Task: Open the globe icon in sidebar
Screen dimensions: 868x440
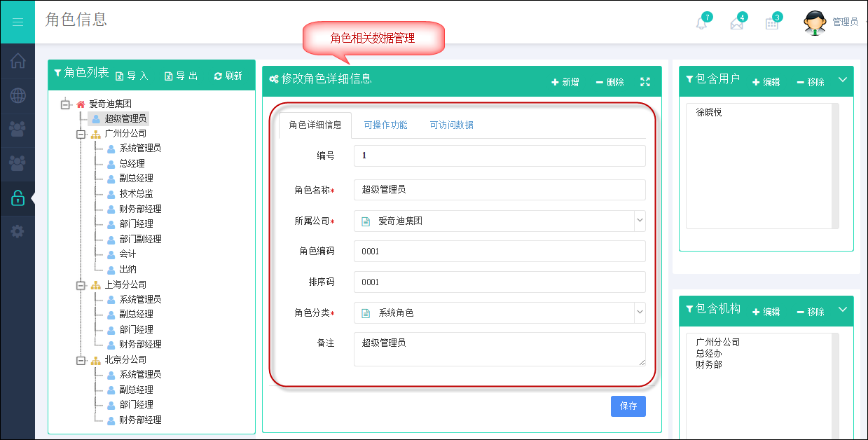Action: pyautogui.click(x=18, y=95)
